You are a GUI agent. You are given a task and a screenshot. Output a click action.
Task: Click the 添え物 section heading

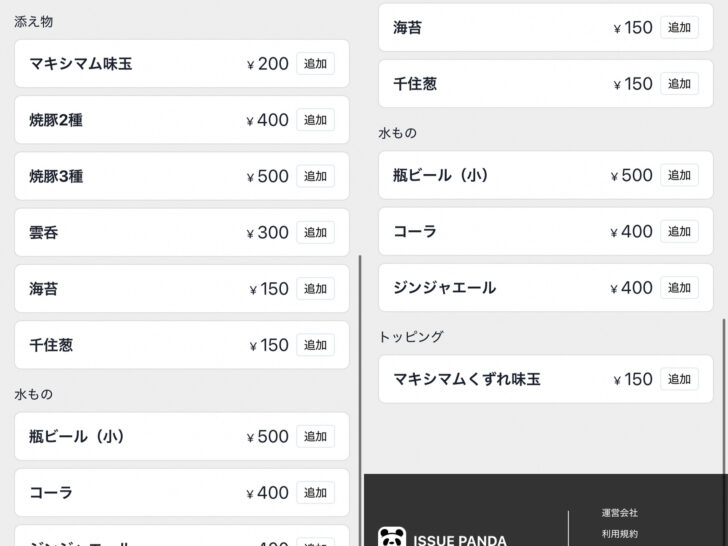33,21
